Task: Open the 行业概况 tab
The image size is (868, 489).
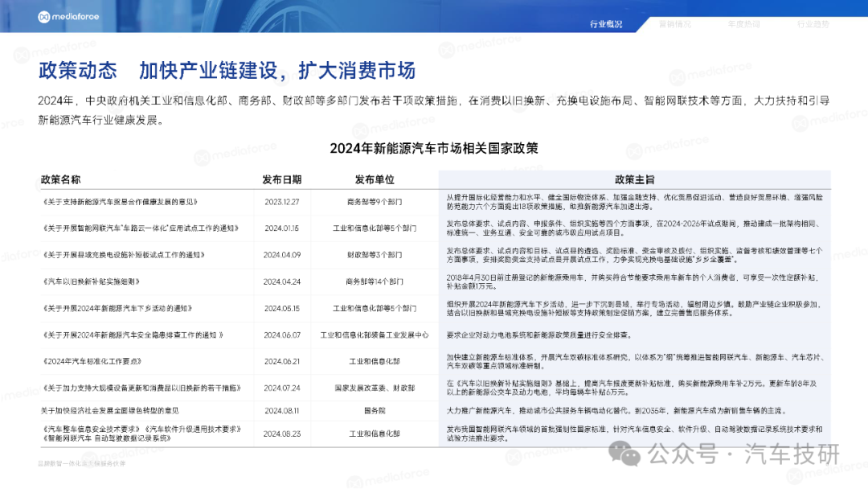Action: click(x=606, y=24)
